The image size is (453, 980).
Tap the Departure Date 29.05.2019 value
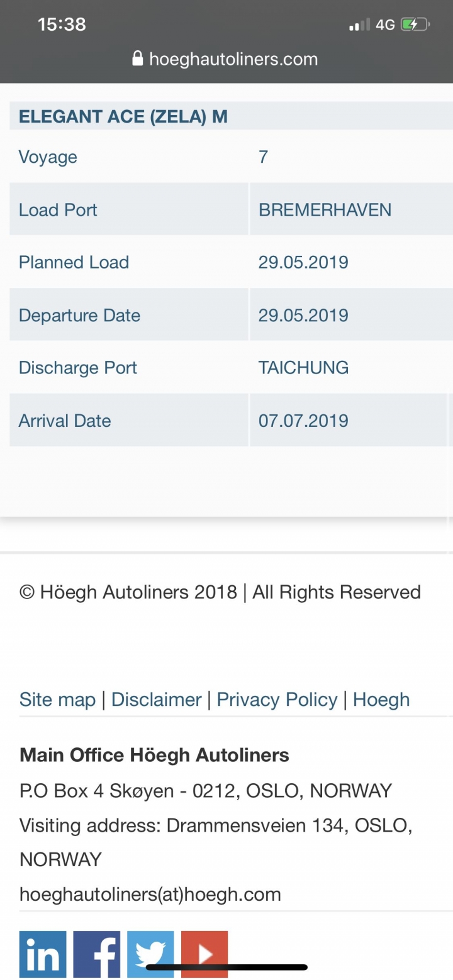pyautogui.click(x=303, y=315)
